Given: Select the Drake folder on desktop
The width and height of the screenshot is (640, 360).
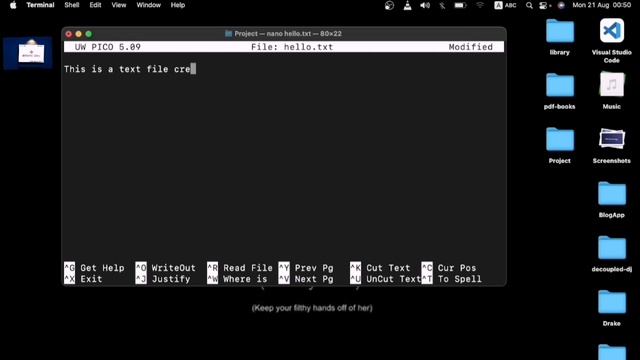Looking at the screenshot, I should [x=611, y=308].
